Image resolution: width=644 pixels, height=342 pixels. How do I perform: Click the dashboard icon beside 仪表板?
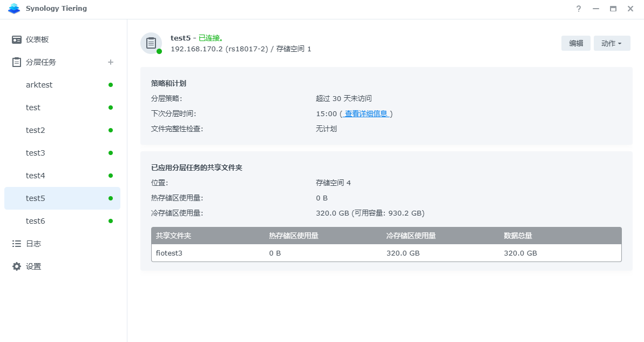tap(17, 39)
